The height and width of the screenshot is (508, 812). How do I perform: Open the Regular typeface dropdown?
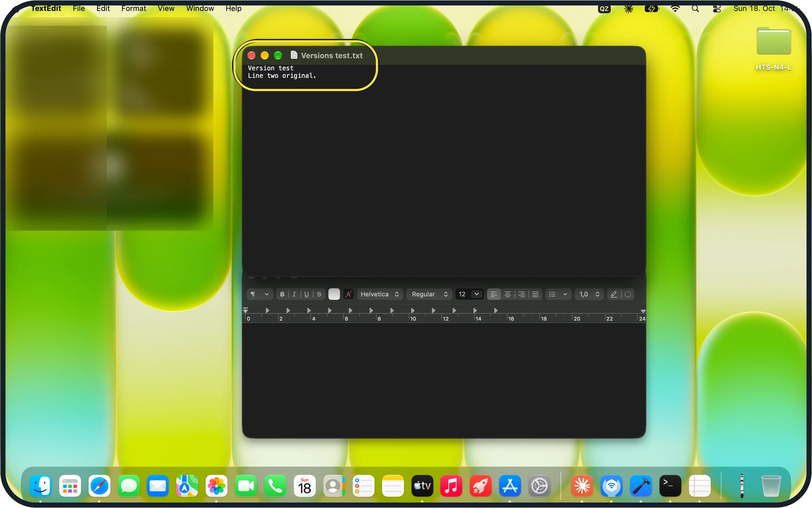(429, 294)
